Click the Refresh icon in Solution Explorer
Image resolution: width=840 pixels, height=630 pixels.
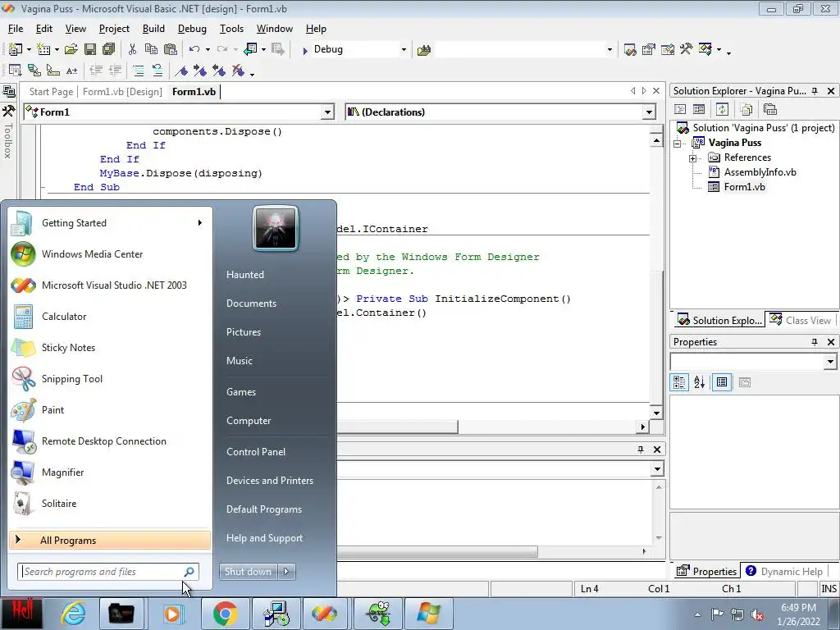(x=722, y=109)
